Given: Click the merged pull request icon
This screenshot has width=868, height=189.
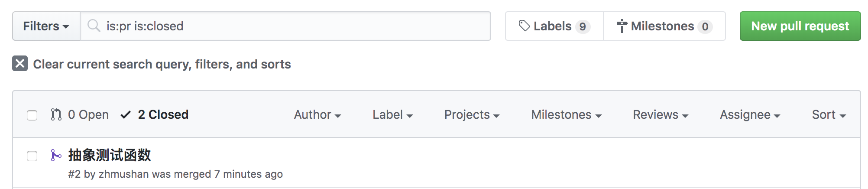Looking at the screenshot, I should [x=56, y=155].
